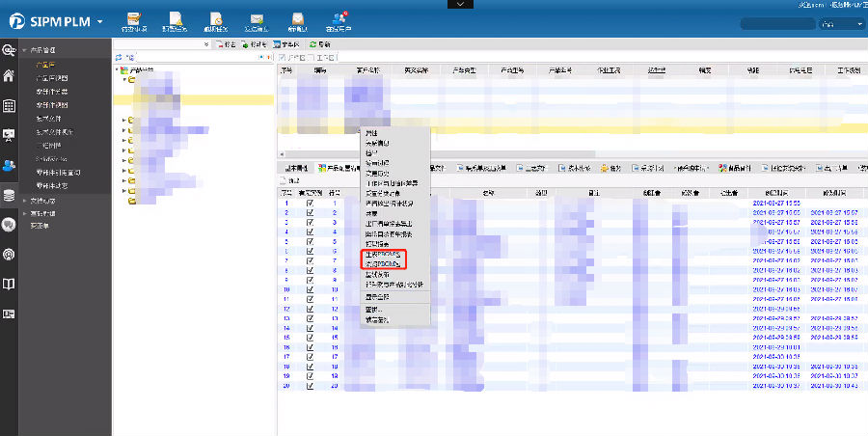Open the dropdown at top right corner

click(x=837, y=25)
